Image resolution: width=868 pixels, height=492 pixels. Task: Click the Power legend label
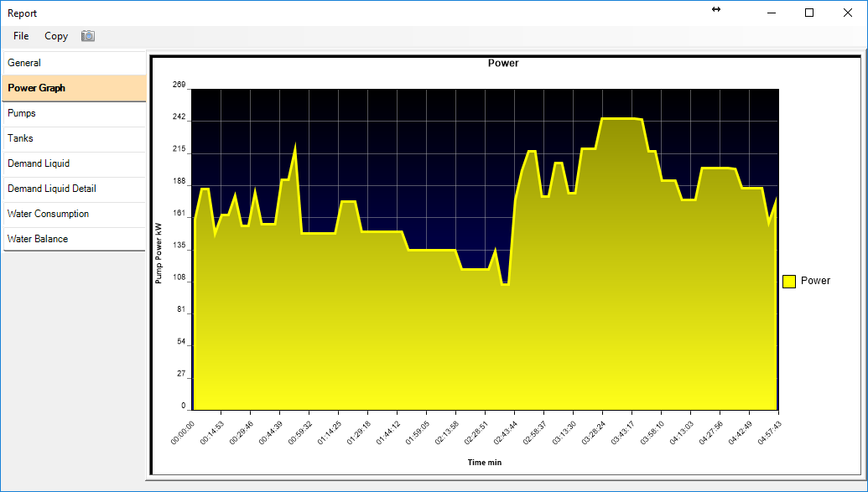pyautogui.click(x=815, y=281)
